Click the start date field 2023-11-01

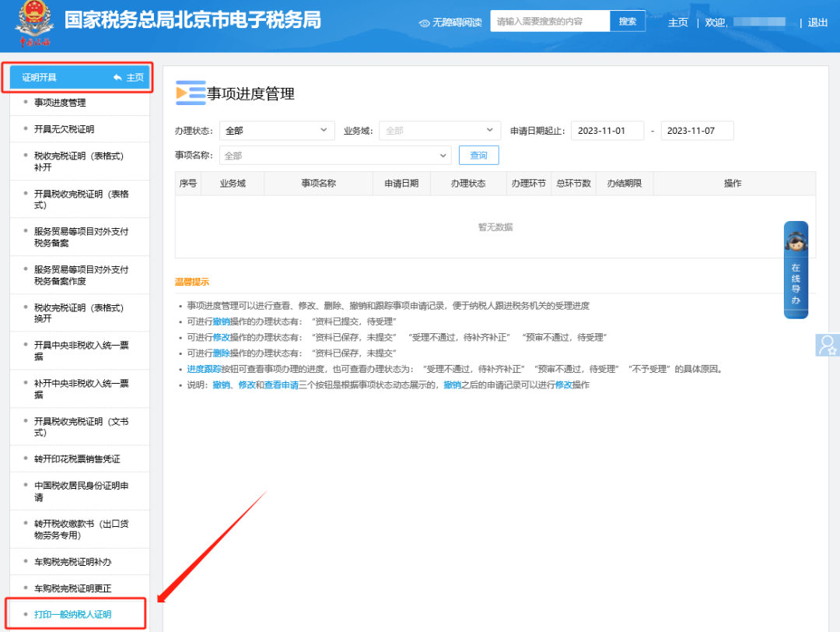[x=607, y=131]
